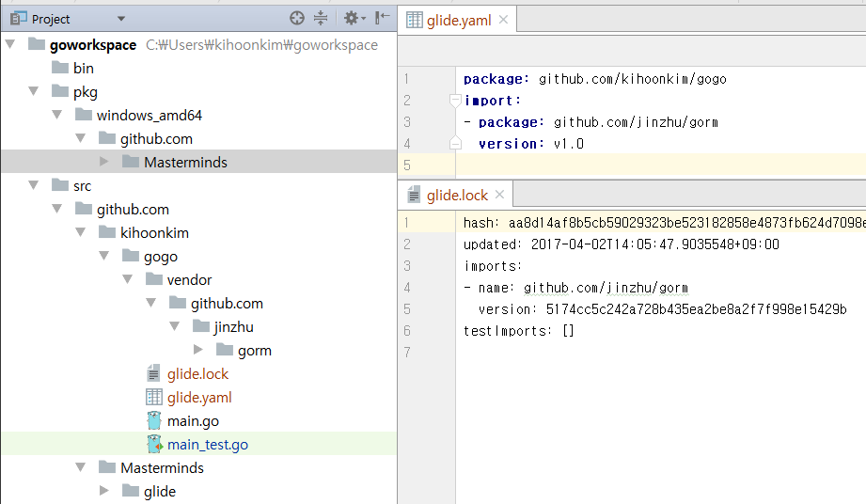Open the Project panel settings gear

click(x=354, y=18)
